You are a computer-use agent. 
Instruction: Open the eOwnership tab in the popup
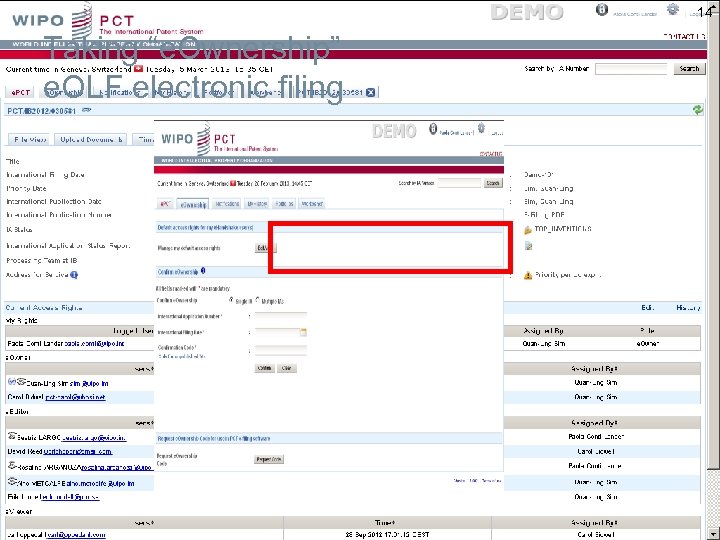tap(193, 204)
